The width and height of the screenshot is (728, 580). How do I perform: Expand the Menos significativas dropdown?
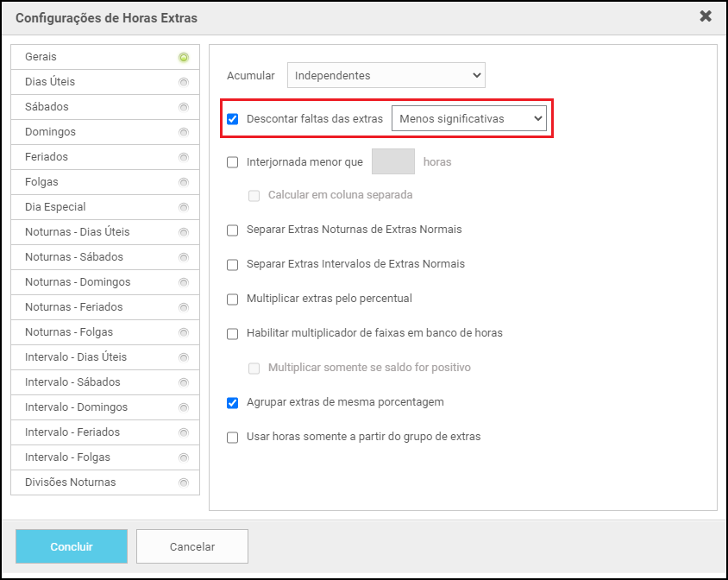[x=468, y=119]
